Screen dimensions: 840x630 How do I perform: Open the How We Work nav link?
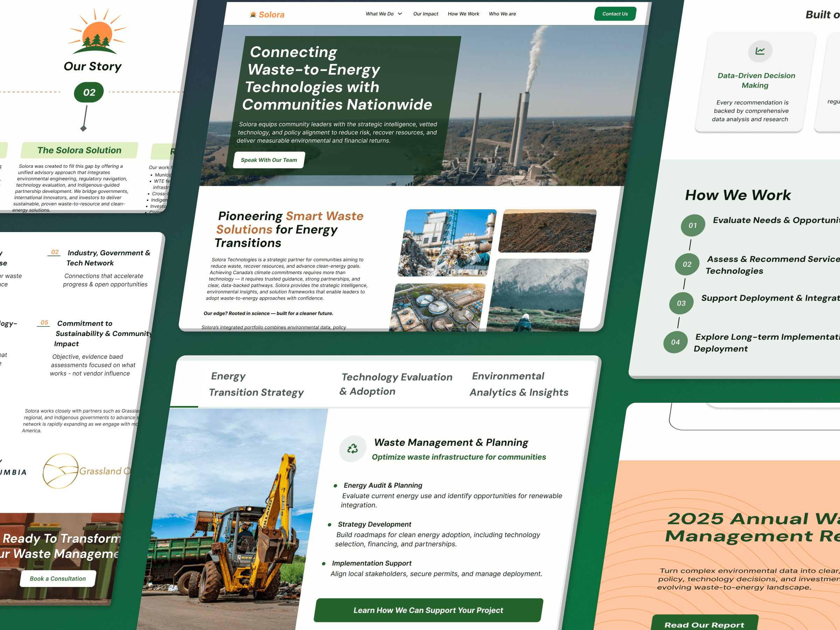point(463,14)
